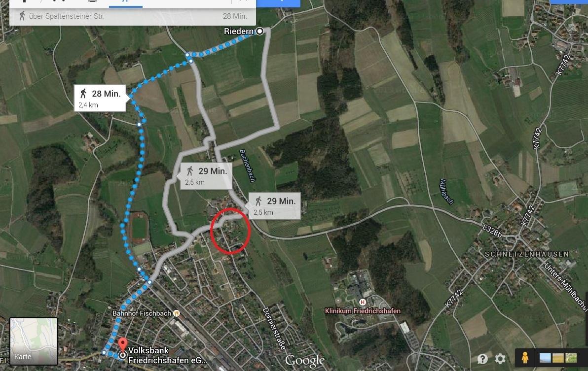Viewport: 588px width, 371px height.
Task: Open the map settings gear icon
Action: [x=500, y=359]
